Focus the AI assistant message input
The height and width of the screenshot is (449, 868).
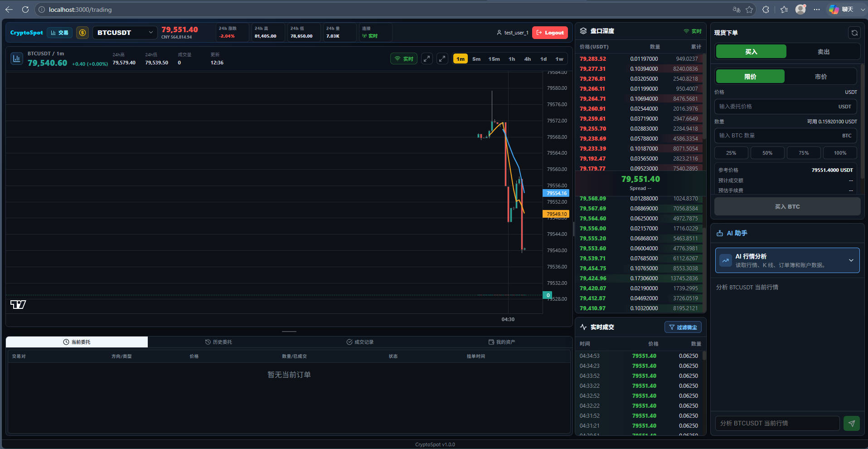tap(777, 423)
